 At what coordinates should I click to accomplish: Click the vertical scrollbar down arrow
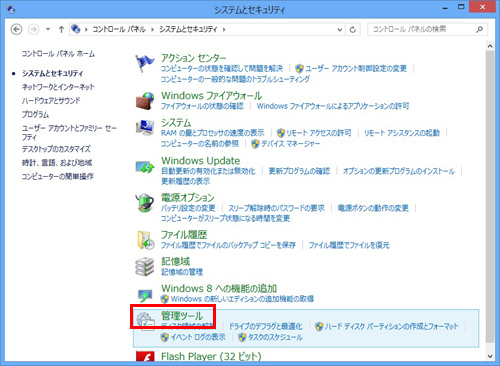point(490,356)
